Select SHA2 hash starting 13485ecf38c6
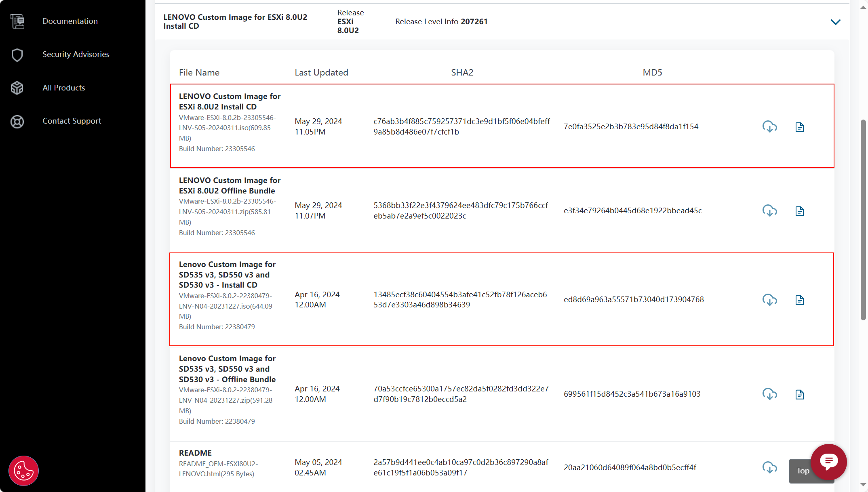 pyautogui.click(x=460, y=299)
